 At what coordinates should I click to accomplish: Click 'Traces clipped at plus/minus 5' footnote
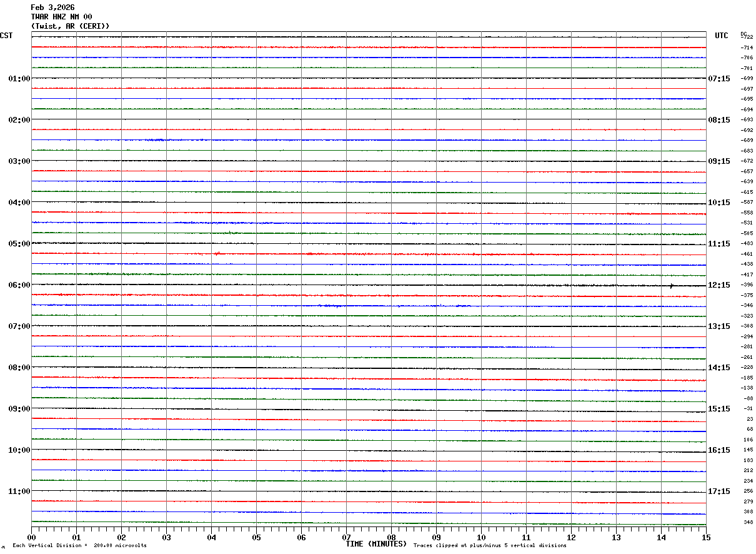click(490, 545)
